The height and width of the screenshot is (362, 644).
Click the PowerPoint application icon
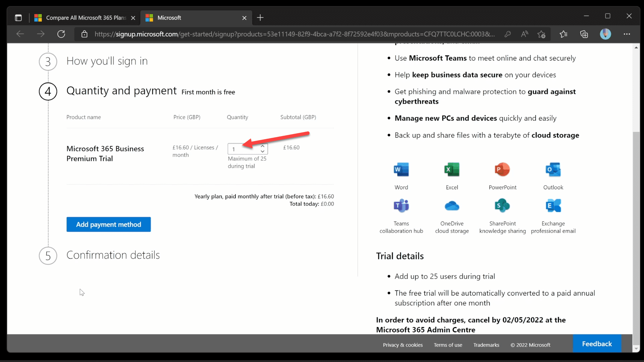click(502, 169)
